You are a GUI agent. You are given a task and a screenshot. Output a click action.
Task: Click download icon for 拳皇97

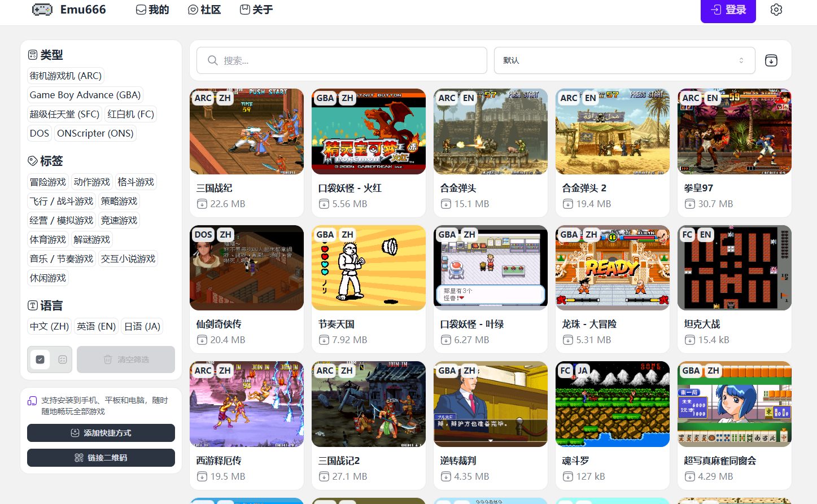(x=689, y=204)
